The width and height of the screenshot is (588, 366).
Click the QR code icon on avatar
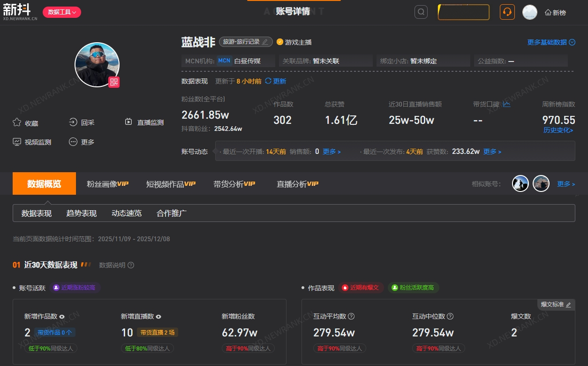(x=114, y=82)
